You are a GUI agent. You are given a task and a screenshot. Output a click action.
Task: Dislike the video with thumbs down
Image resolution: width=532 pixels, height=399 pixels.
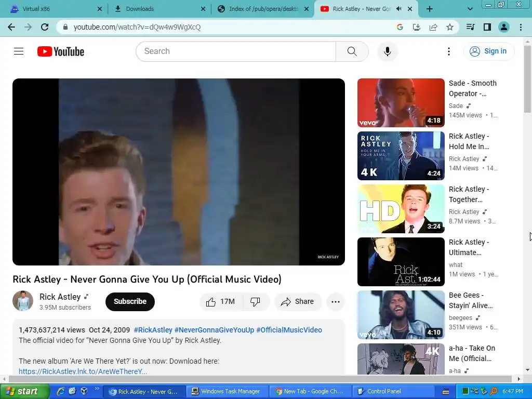point(255,302)
